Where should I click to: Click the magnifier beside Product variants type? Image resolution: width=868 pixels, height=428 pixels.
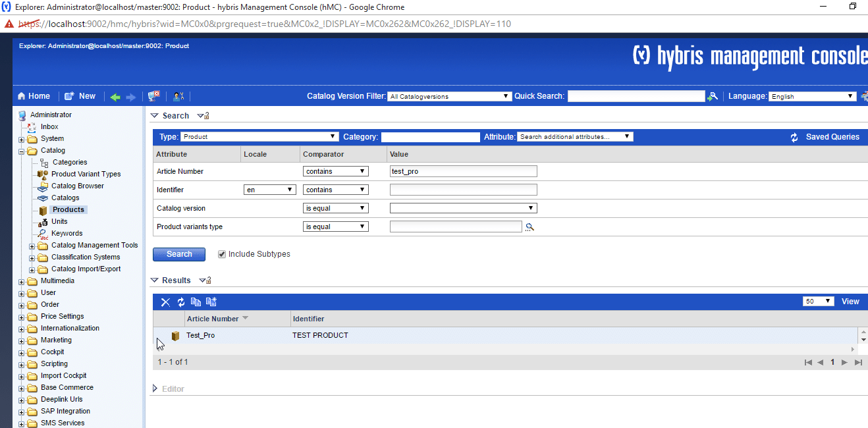pyautogui.click(x=529, y=227)
